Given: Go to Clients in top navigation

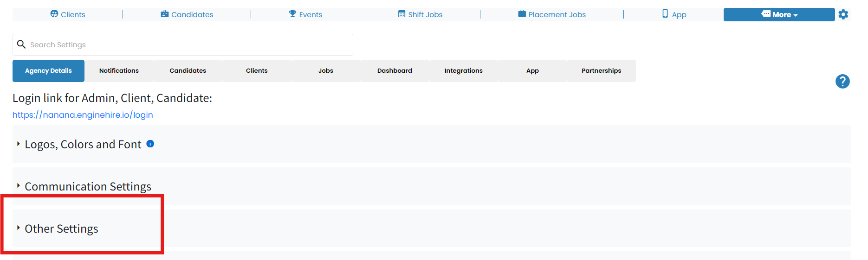Looking at the screenshot, I should 68,14.
